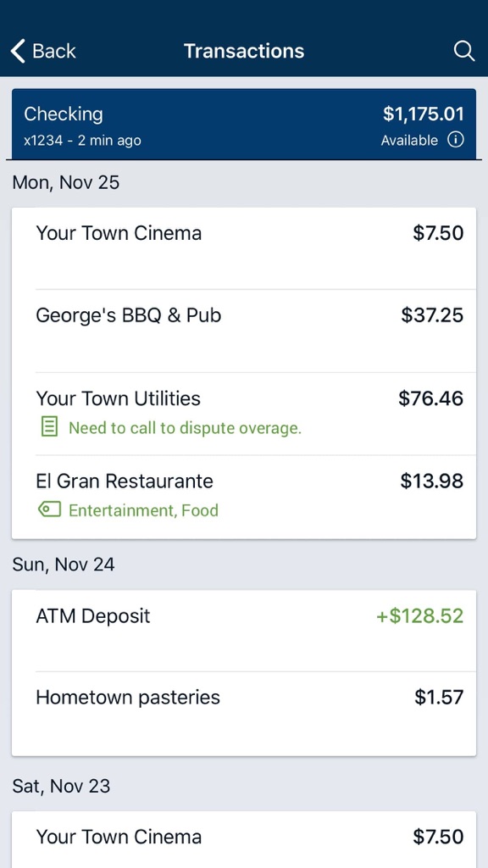Tap the note icon under Your Town Utilities
This screenshot has height=868, width=488.
(50, 427)
